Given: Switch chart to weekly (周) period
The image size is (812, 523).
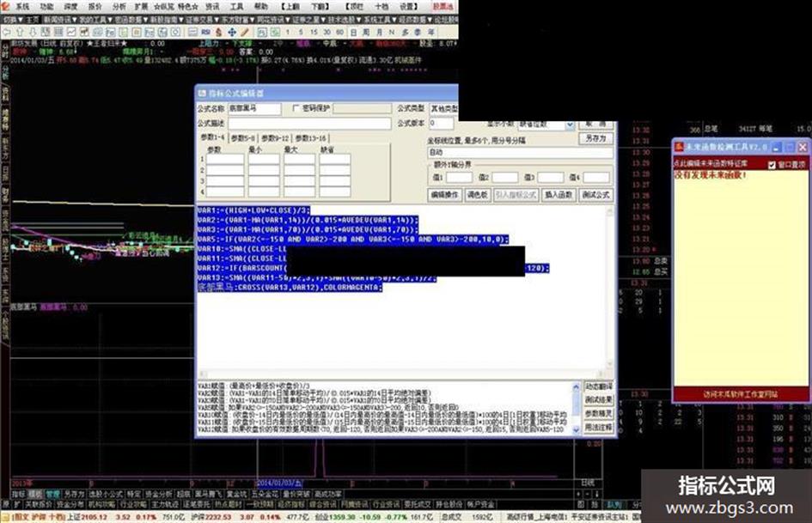Looking at the screenshot, I should pos(366,32).
